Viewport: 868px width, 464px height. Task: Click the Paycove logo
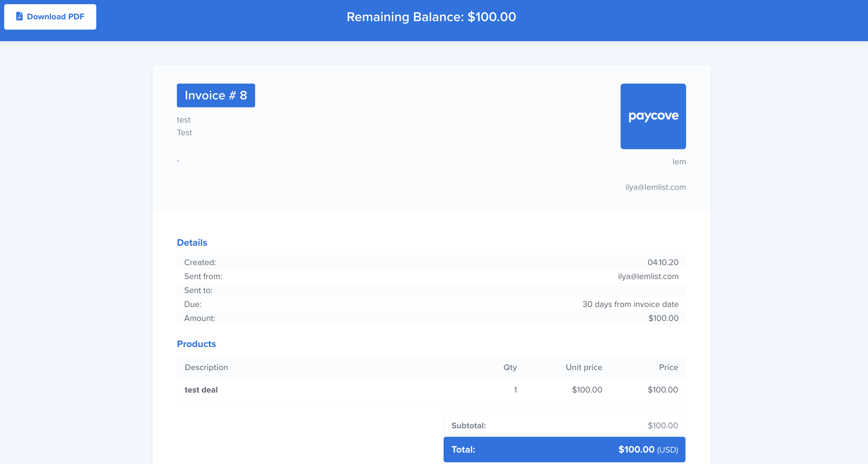click(653, 116)
